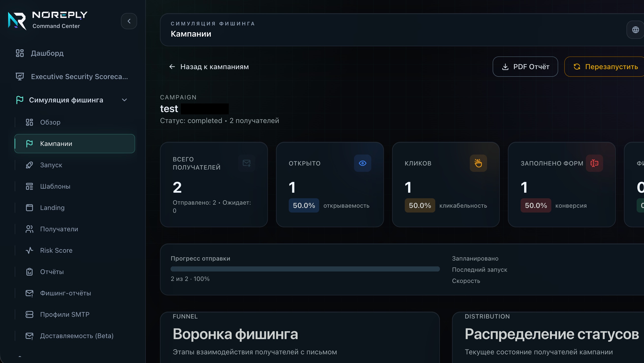The height and width of the screenshot is (363, 644).
Task: Click the NOREPLY Command Center logo
Action: (48, 20)
